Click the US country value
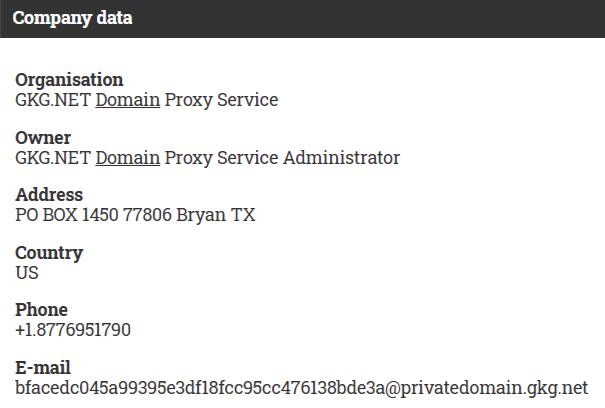This screenshot has height=408, width=605. [x=27, y=273]
